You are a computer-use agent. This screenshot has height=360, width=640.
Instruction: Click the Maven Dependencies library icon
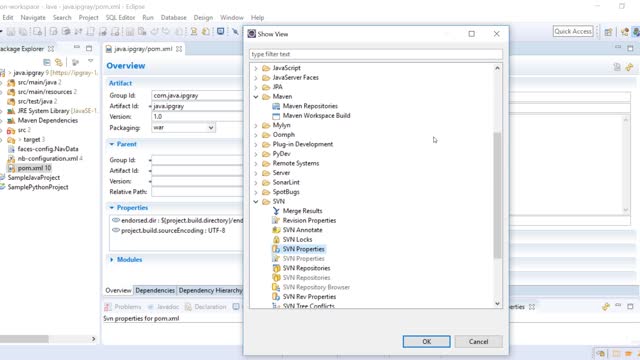[x=11, y=121]
